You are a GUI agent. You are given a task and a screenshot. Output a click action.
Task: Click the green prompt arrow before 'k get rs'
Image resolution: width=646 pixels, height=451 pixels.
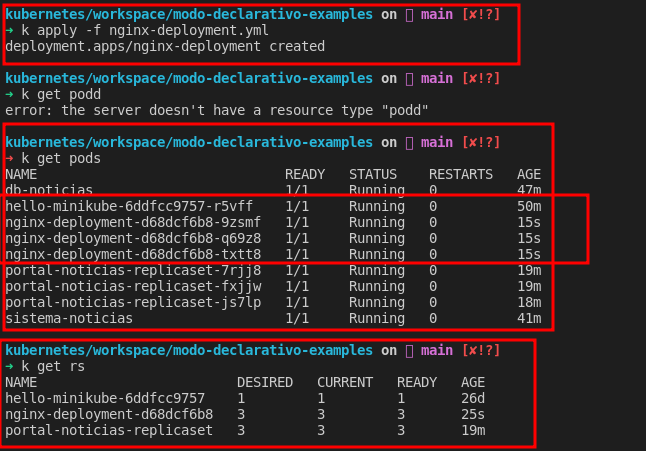(x=9, y=366)
